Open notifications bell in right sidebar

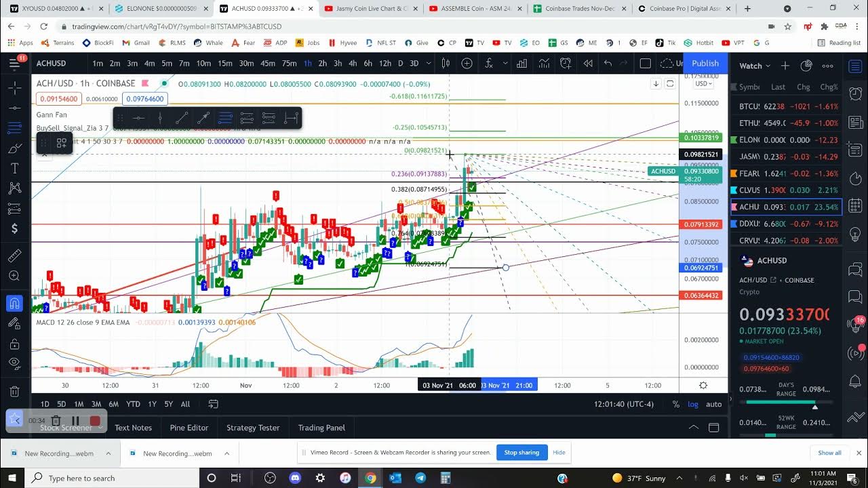[854, 380]
